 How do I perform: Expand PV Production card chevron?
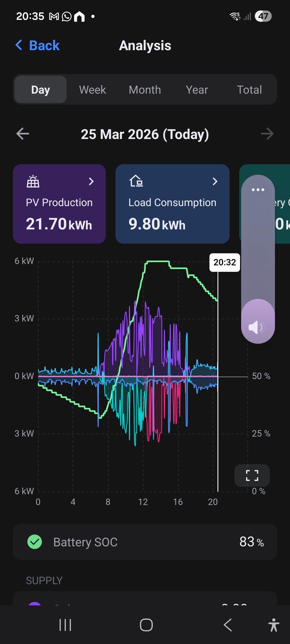tap(91, 181)
